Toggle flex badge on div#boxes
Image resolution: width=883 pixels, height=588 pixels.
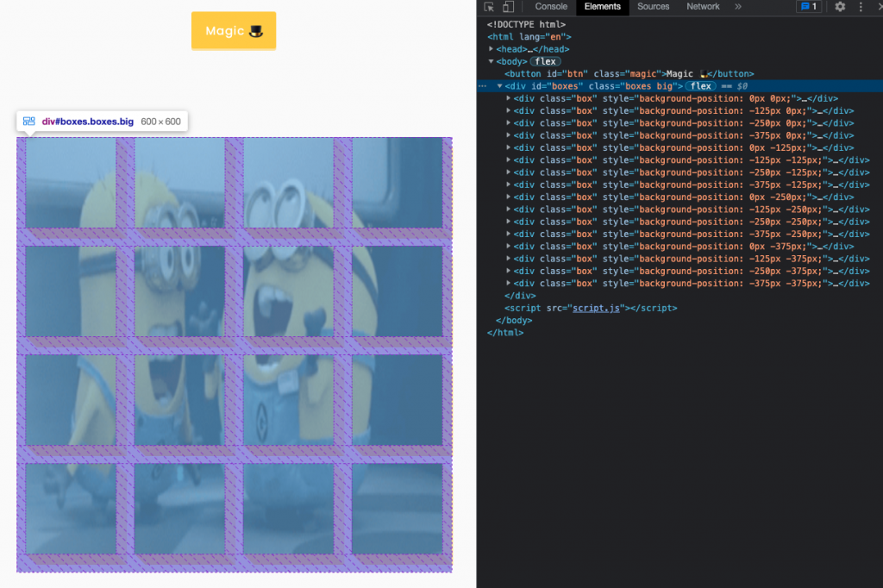[700, 86]
